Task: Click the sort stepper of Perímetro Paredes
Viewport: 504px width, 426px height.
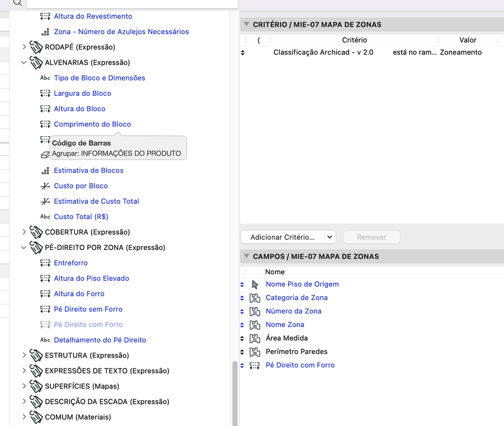Action: pyautogui.click(x=242, y=352)
